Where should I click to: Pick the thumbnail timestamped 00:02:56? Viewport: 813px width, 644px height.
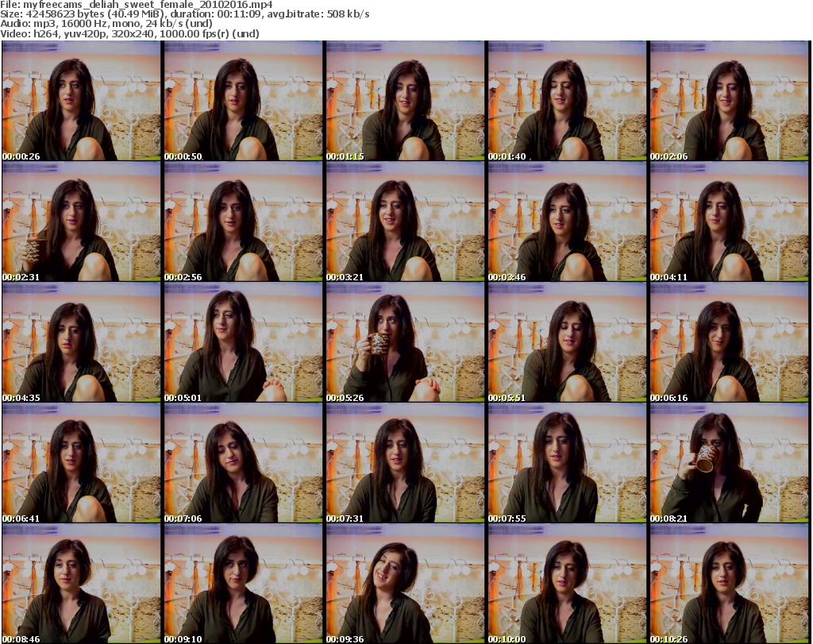tap(243, 222)
